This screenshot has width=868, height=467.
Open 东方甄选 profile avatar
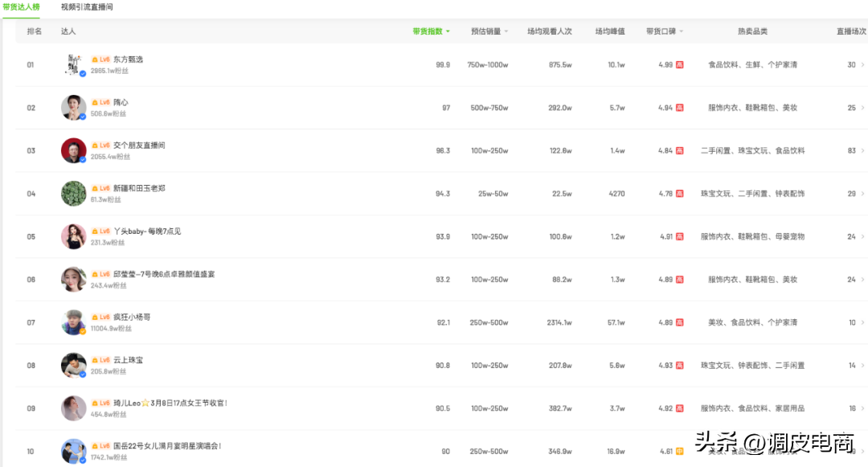coord(73,64)
